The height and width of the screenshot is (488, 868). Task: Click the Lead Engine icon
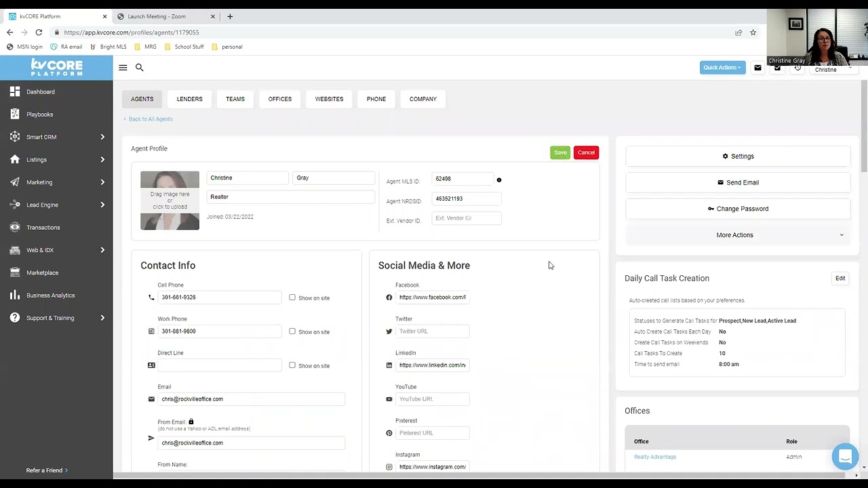15,205
